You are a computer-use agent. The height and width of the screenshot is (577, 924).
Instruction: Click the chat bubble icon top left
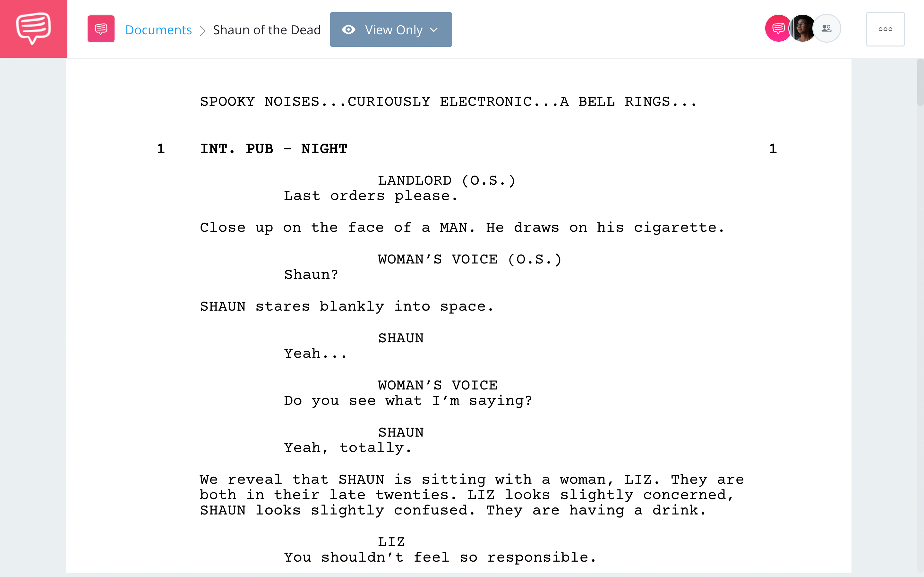(33, 29)
